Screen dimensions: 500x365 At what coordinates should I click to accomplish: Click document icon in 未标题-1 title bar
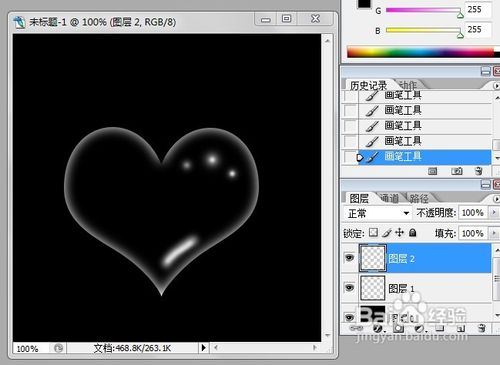19,22
